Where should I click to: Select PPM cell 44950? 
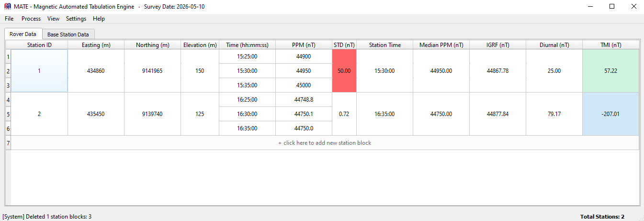[x=304, y=71]
